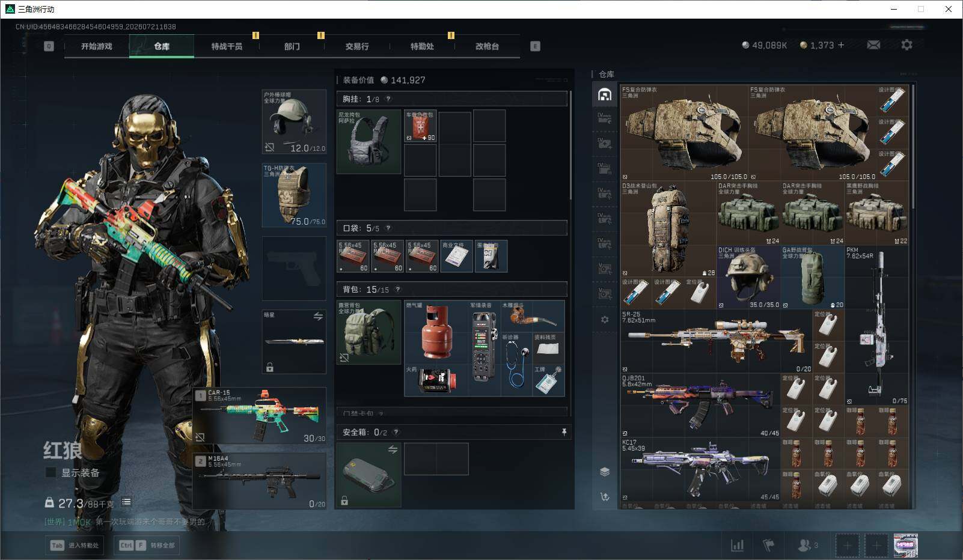
Task: Swap the safe box via arrows icon
Action: (393, 449)
